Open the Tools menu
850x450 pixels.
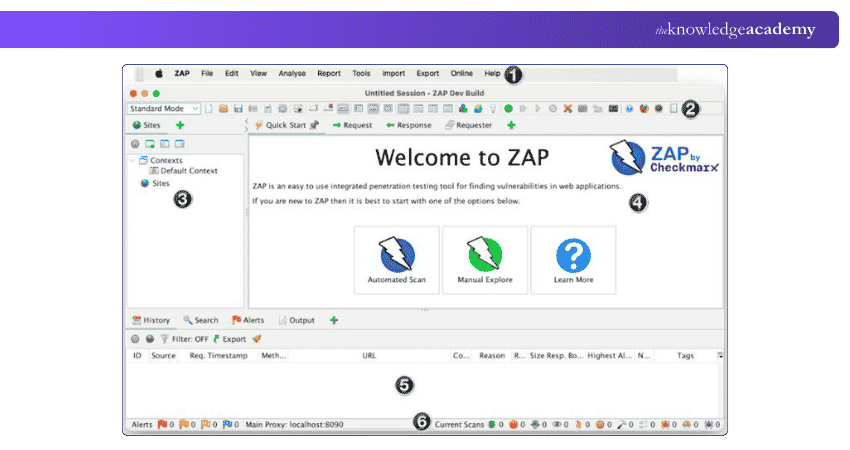tap(361, 73)
